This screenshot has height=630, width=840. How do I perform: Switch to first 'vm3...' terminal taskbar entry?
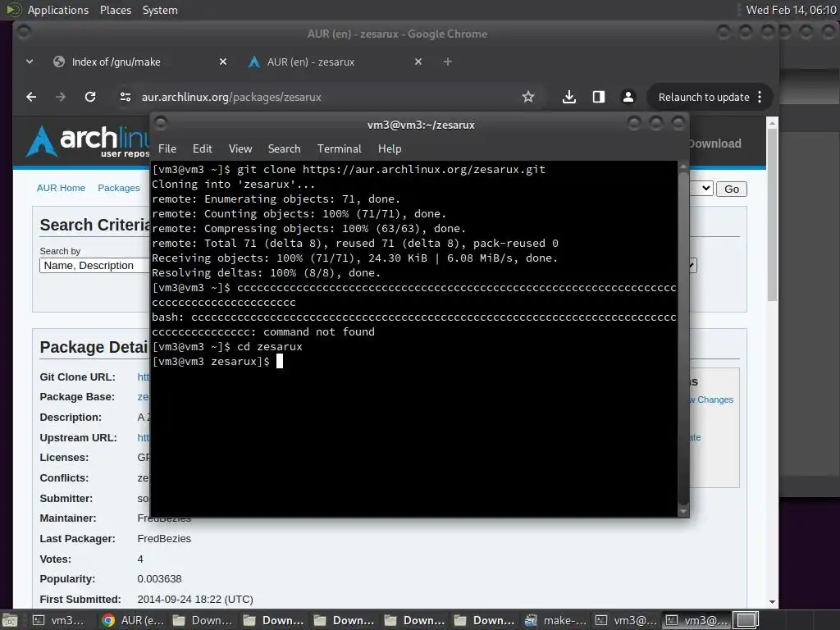(x=59, y=620)
